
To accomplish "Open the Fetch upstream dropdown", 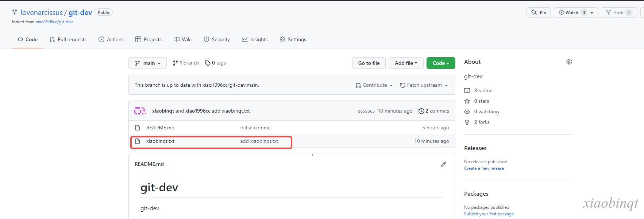I will tap(424, 85).
